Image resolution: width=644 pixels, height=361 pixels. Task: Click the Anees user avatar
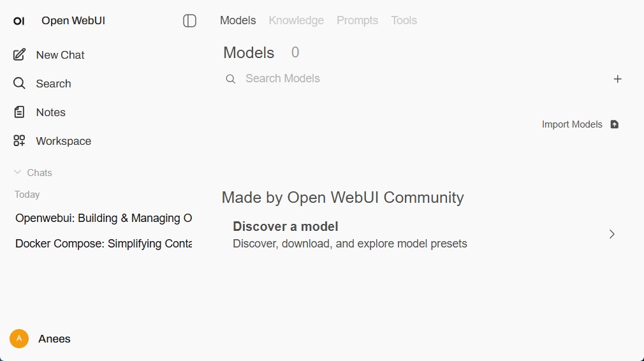tap(19, 339)
